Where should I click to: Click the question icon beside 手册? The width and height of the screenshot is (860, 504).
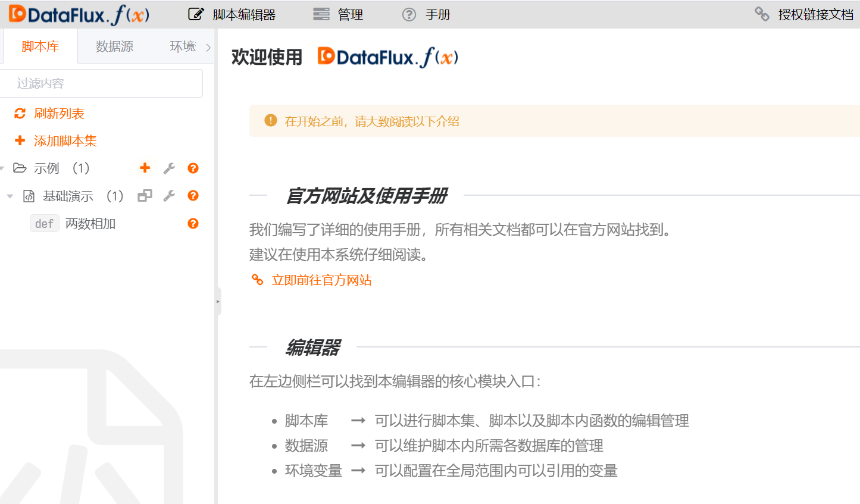click(409, 14)
